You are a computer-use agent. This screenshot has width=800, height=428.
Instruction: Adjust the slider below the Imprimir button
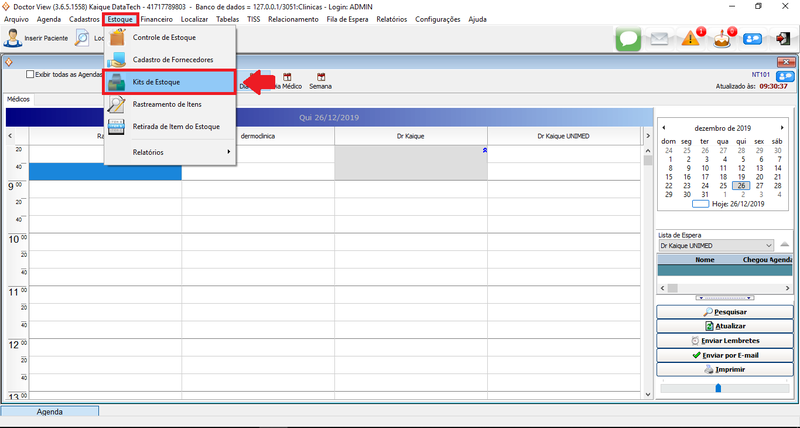[x=718, y=387]
